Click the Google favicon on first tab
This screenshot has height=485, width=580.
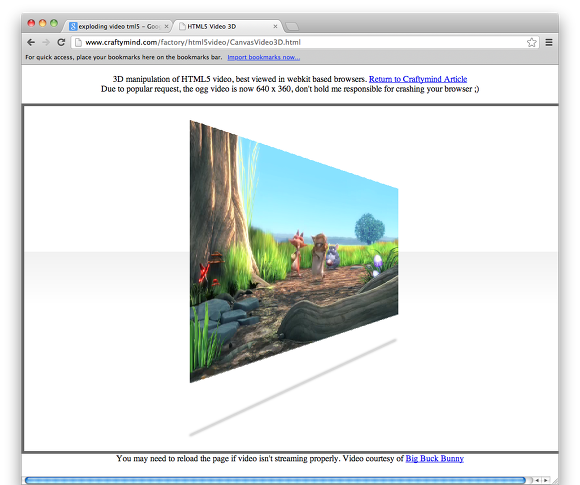pos(73,26)
